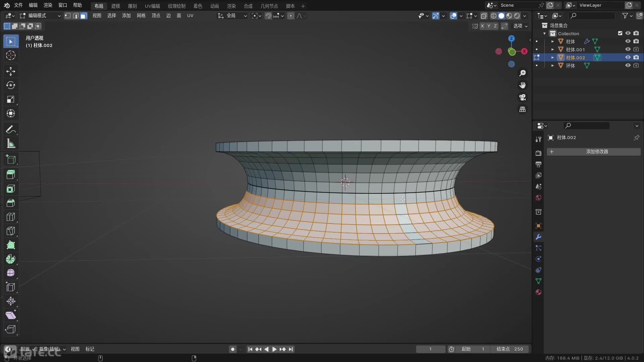The image size is (644, 362).
Task: Open the 顶点 vertex menu
Action: tap(156, 16)
